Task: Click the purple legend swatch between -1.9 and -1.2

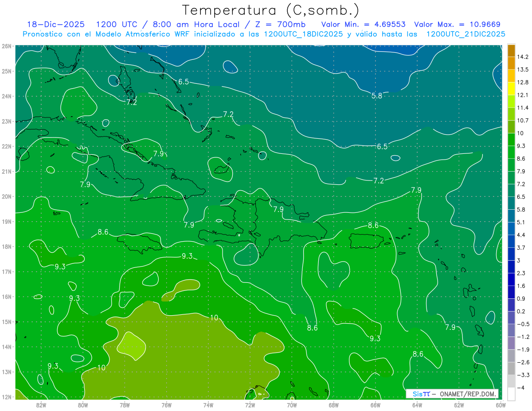Action: (511, 343)
